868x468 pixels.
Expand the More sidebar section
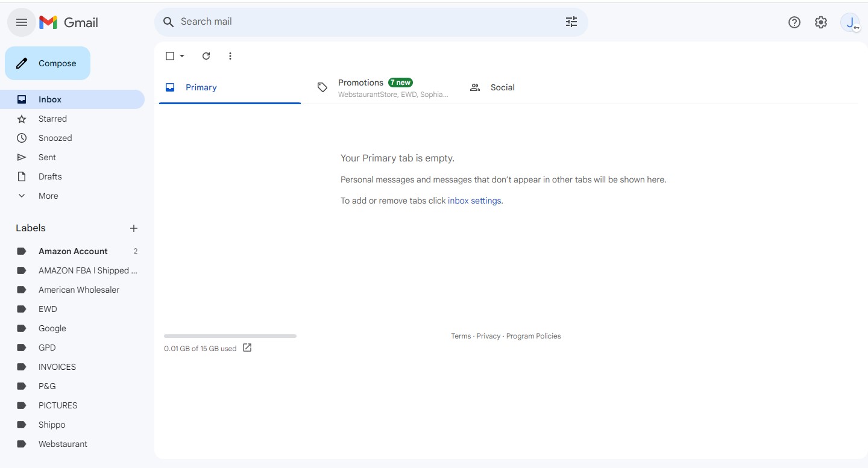pyautogui.click(x=72, y=196)
